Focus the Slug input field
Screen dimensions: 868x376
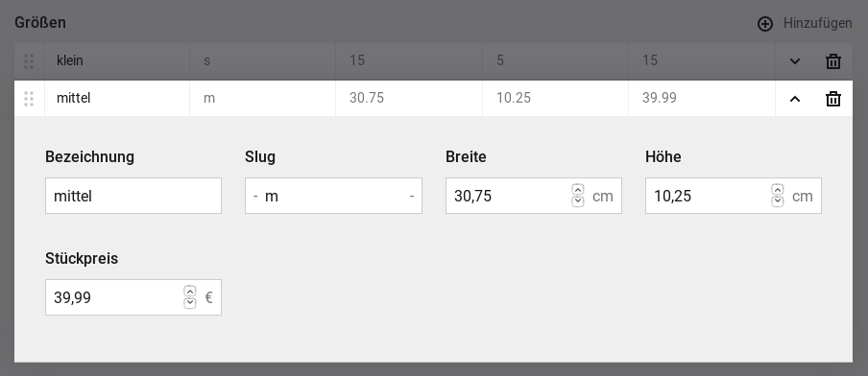pos(333,196)
